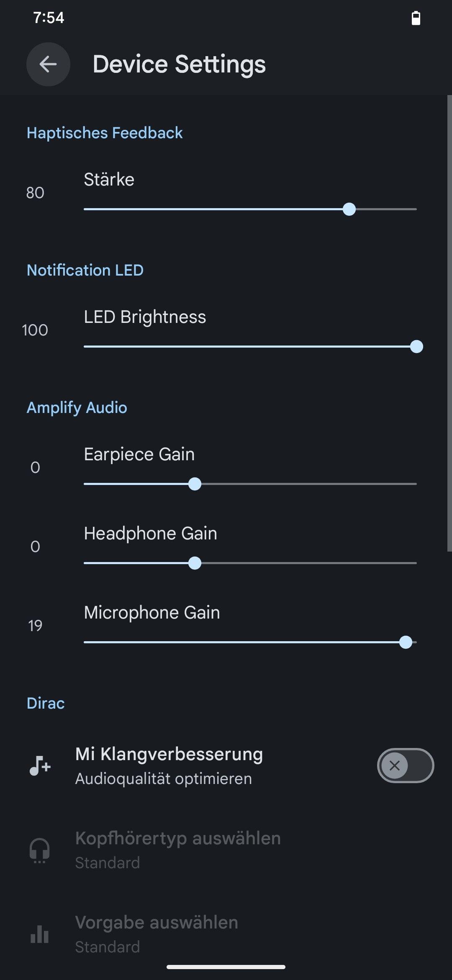Tap the back arrow button
The width and height of the screenshot is (452, 980).
tap(48, 64)
